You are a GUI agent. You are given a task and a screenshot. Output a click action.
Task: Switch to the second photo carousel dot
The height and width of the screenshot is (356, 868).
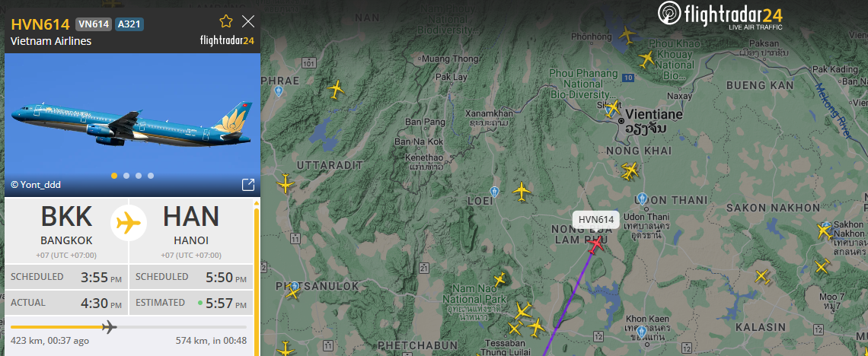click(126, 176)
